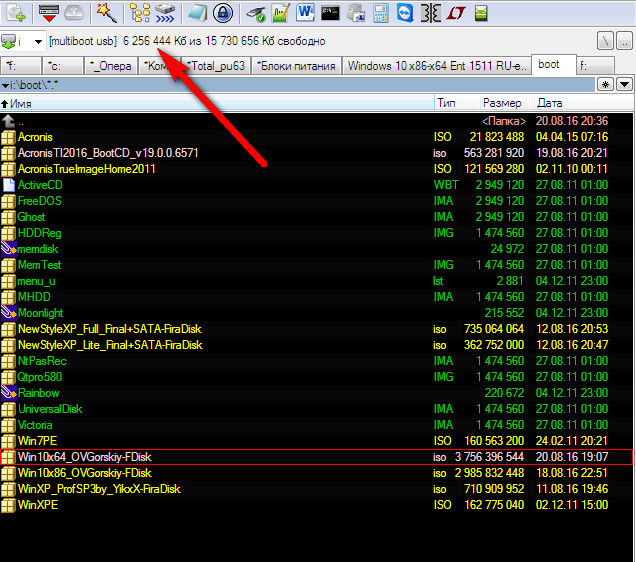Click the drive with red down-arrow icon
636x562 pixels.
coord(49,13)
